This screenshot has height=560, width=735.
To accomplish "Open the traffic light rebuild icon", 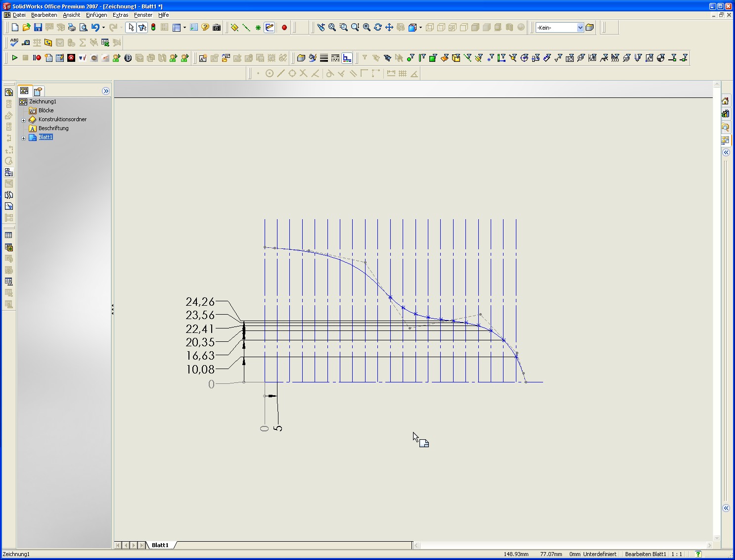I will 153,28.
